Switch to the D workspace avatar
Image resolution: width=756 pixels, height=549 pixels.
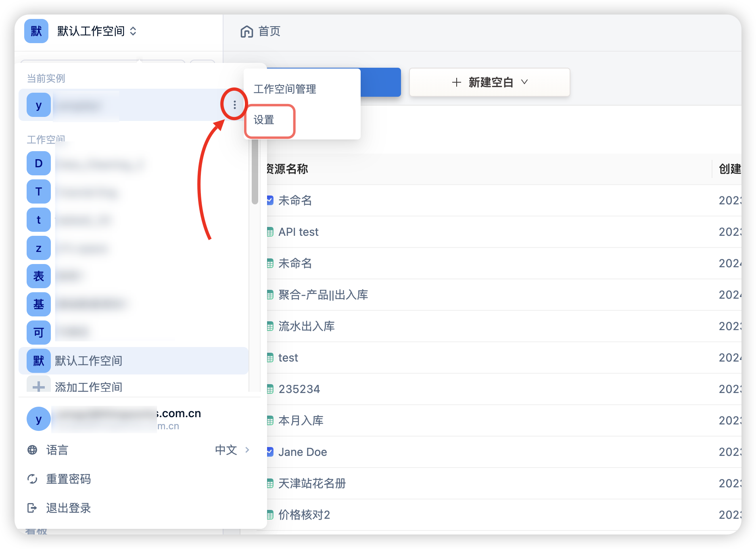[x=39, y=163]
